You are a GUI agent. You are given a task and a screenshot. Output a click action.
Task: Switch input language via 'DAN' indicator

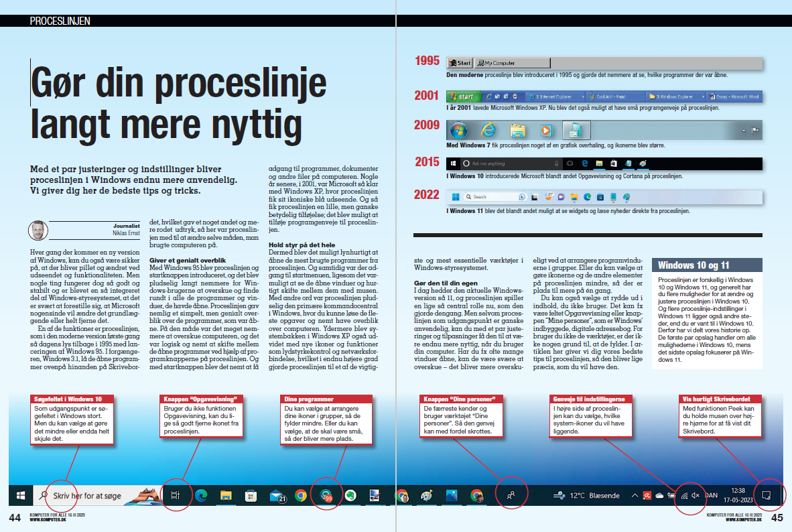coord(711,496)
